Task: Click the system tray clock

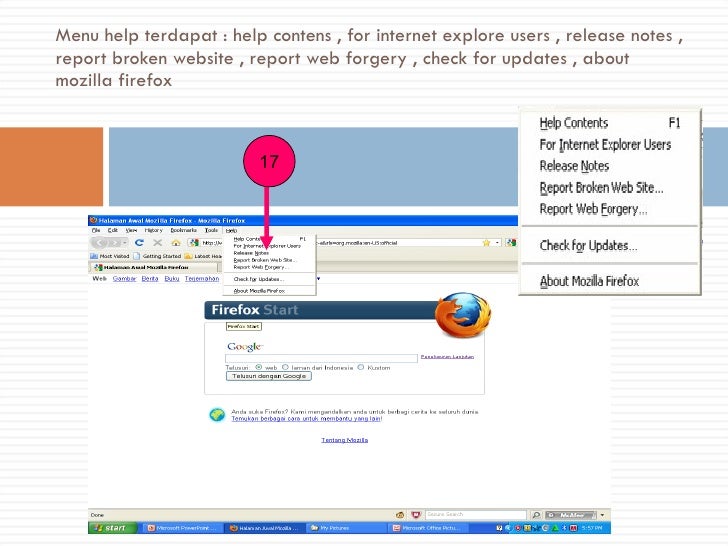Action: pyautogui.click(x=592, y=528)
